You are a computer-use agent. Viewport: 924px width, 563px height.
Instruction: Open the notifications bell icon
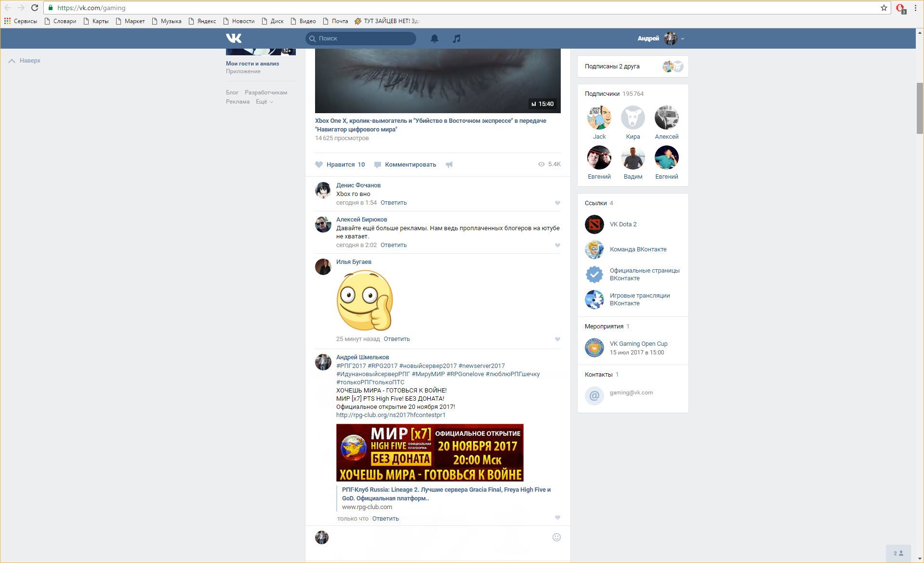[434, 39]
